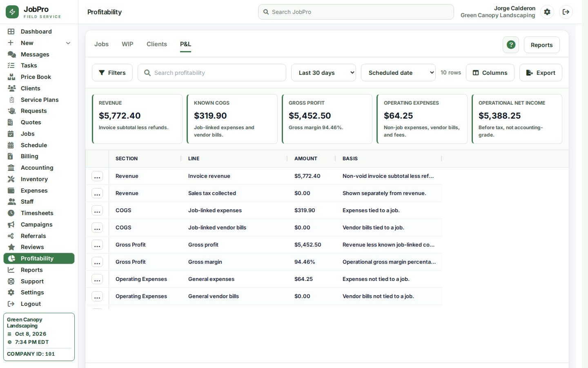Open the Scheduled date basis dropdown

click(x=398, y=73)
